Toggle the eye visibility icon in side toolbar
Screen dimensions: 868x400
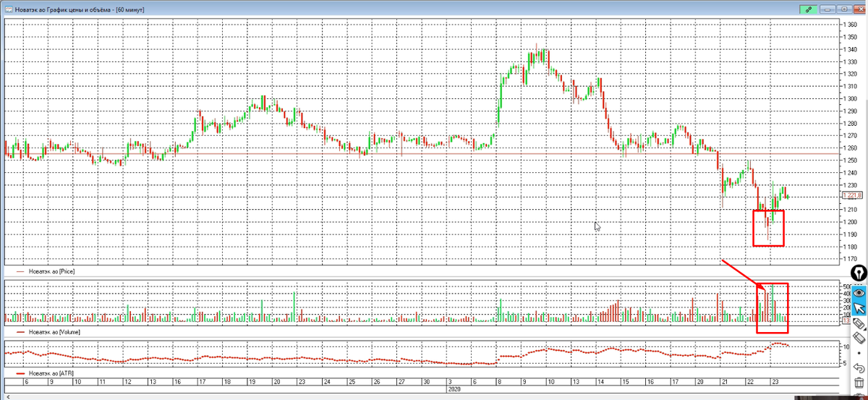[859, 293]
